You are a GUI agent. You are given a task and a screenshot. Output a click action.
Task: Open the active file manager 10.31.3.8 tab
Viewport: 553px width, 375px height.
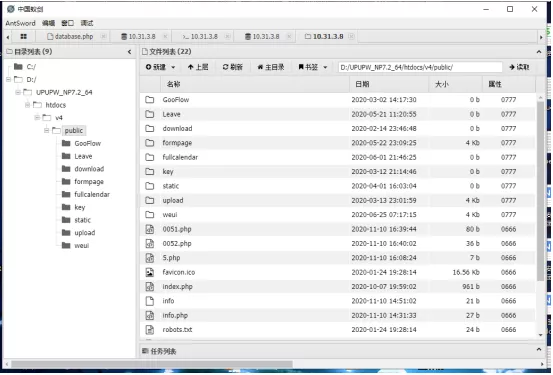click(324, 36)
